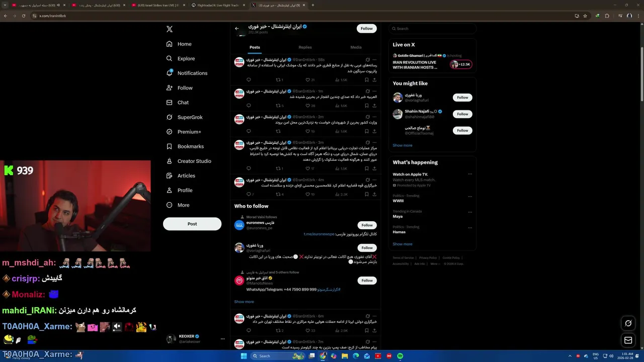Image resolution: width=644 pixels, height=362 pixels.
Task: Open floating Grok button at bottom right
Action: coord(628,323)
